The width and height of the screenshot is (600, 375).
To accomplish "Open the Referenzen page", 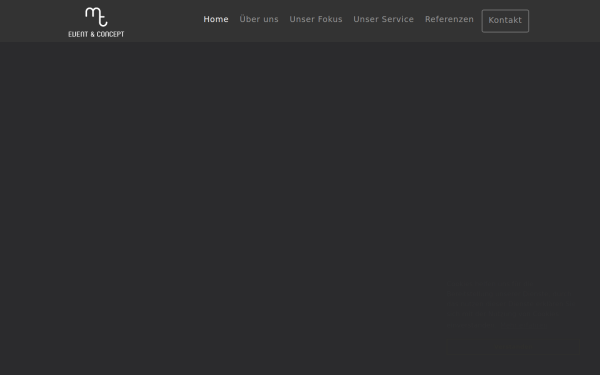I will click(x=449, y=19).
